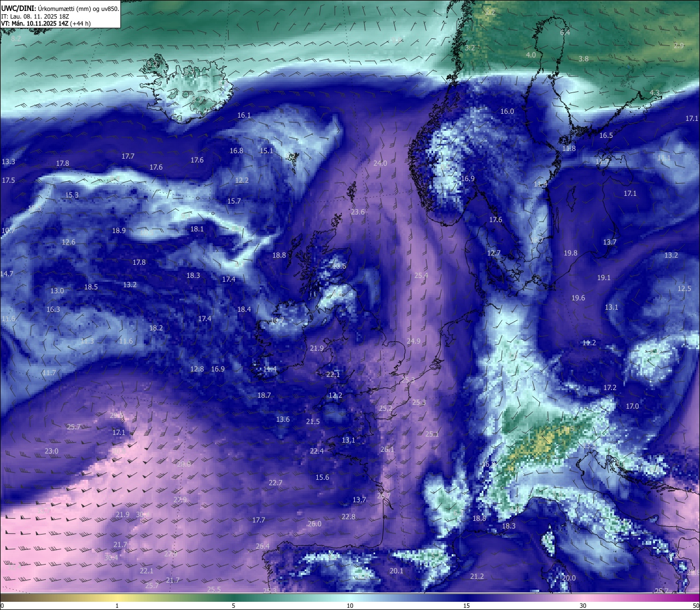Viewport: 700px width, 610px height.
Task: Click the 12.7 value over Denmark
Action: [x=494, y=253]
